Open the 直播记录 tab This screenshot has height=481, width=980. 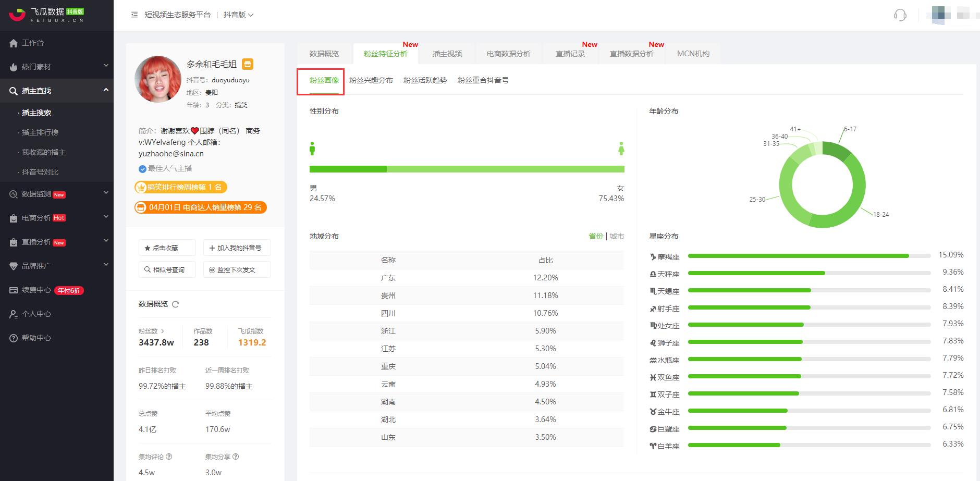[x=570, y=54]
